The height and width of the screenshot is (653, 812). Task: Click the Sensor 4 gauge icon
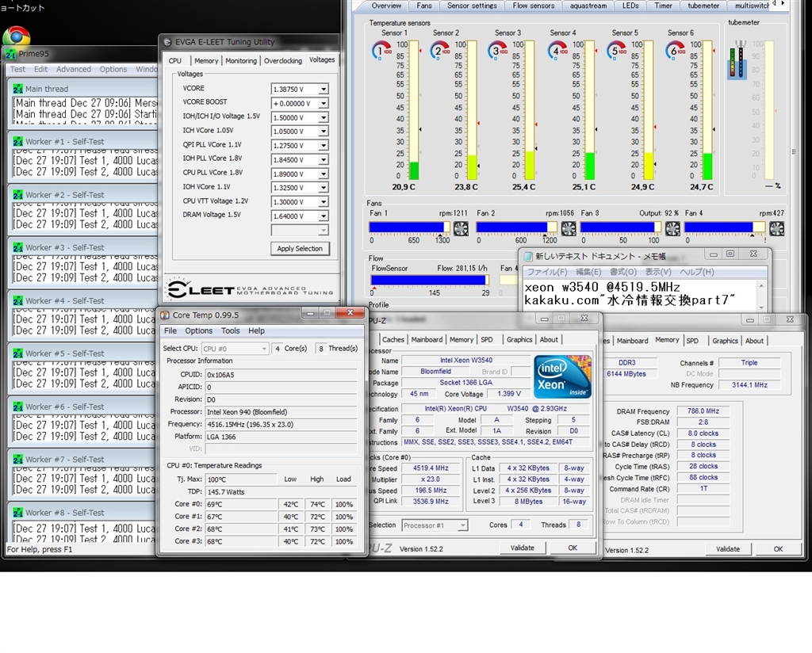(557, 51)
